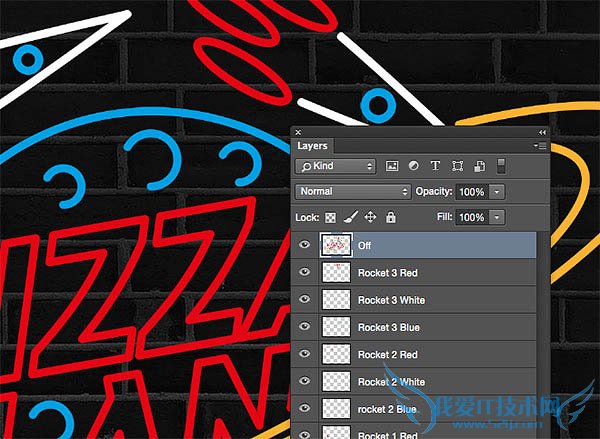600x439 pixels.
Task: Hide the Rocket 2 White layer
Action: (x=305, y=380)
